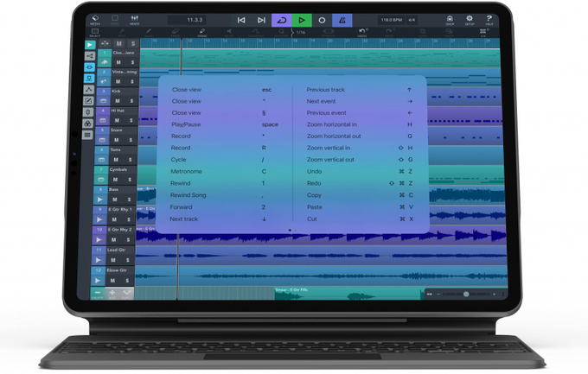
Task: Click the horizontal zoom slider knob
Action: [466, 295]
